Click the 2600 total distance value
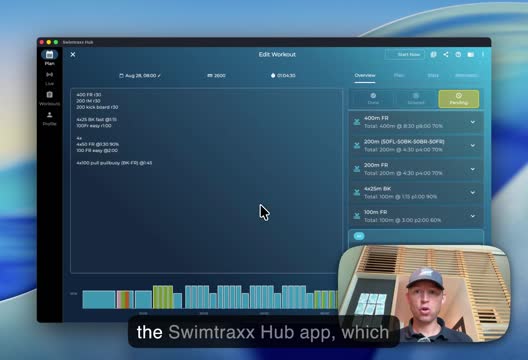 pos(216,75)
